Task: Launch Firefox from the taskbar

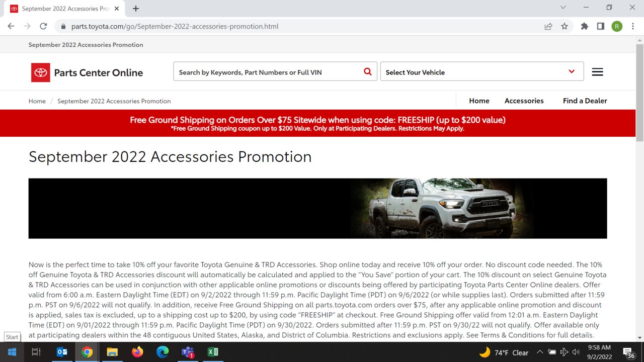Action: pos(137,352)
